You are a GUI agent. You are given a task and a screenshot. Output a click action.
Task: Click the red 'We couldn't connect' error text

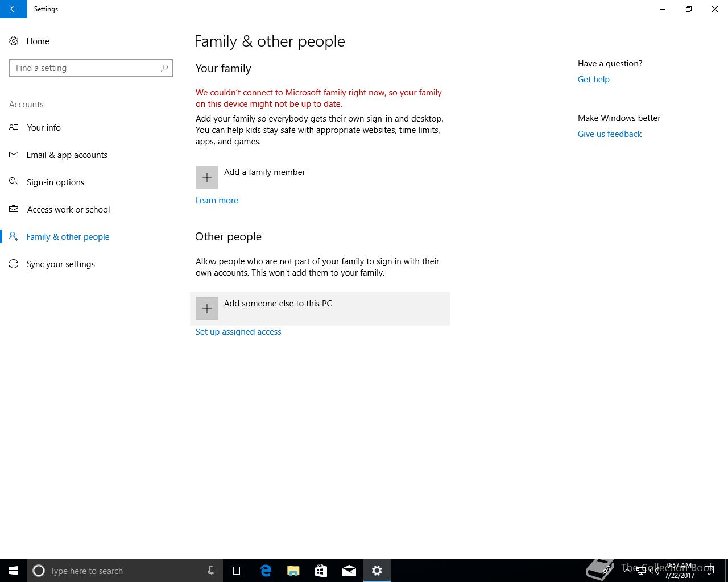pos(318,98)
